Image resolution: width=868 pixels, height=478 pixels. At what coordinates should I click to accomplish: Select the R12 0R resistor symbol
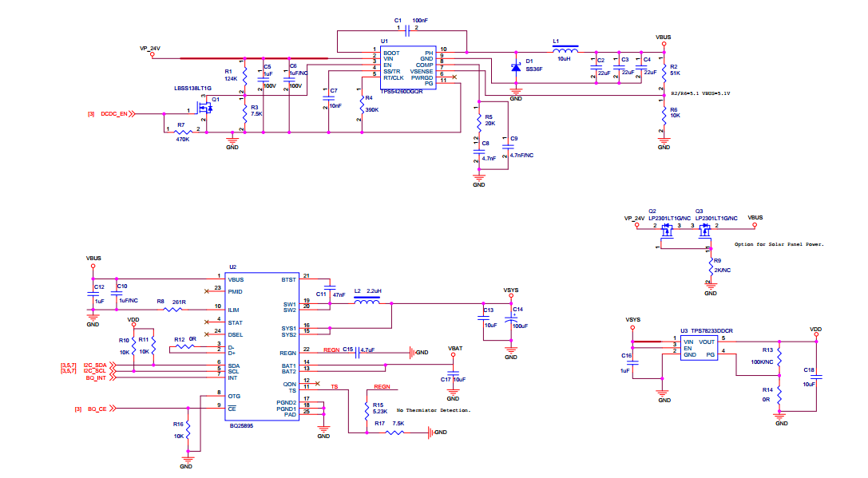185,347
